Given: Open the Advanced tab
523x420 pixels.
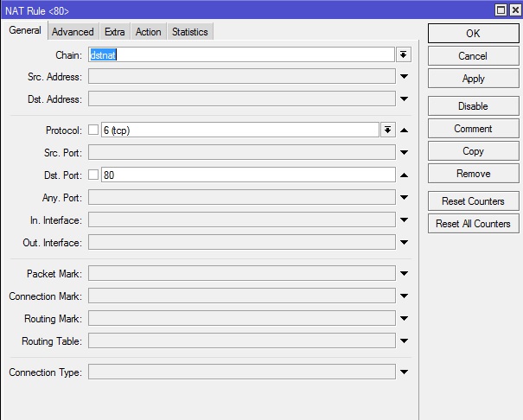Looking at the screenshot, I should (73, 32).
